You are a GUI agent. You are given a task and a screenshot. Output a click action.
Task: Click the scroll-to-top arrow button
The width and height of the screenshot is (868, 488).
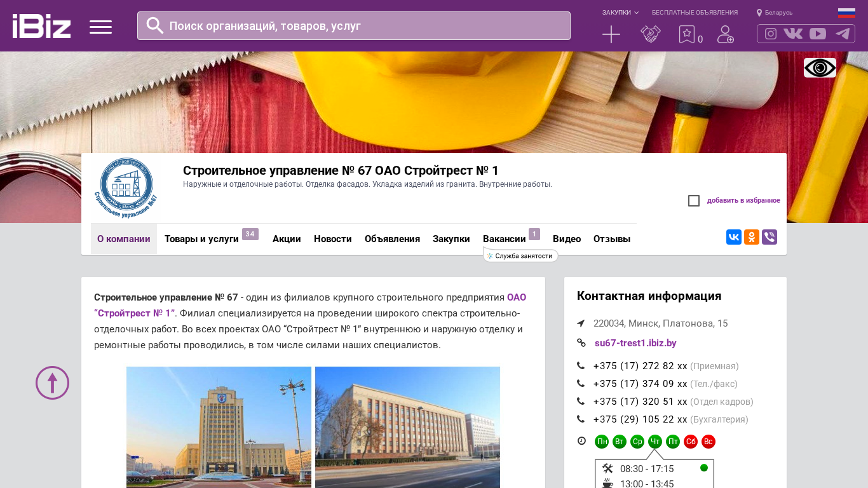point(52,383)
